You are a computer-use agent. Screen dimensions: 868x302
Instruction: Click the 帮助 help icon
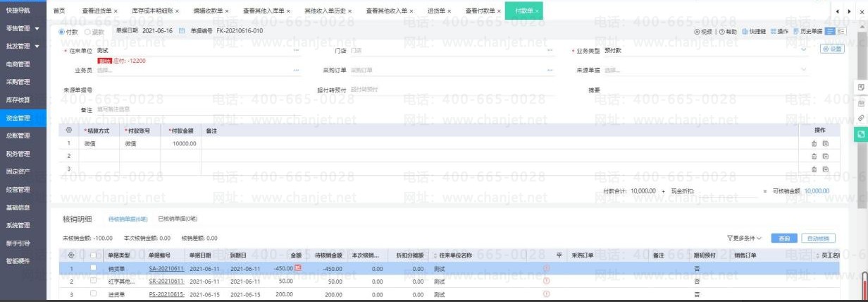click(x=721, y=32)
